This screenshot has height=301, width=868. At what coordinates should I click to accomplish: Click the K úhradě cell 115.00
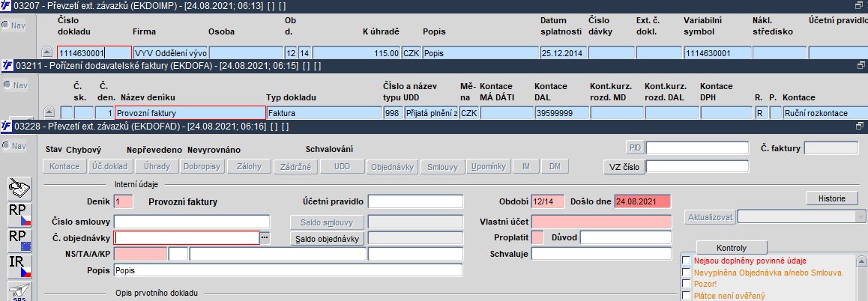357,53
